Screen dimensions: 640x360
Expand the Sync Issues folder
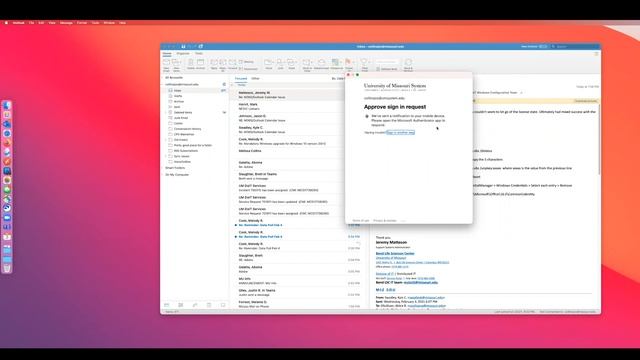click(166, 156)
